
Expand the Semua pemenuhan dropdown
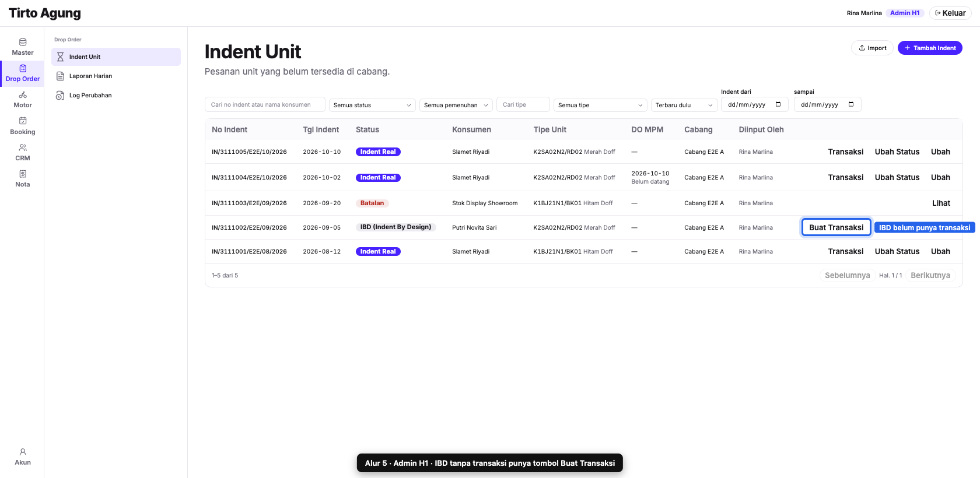point(456,105)
